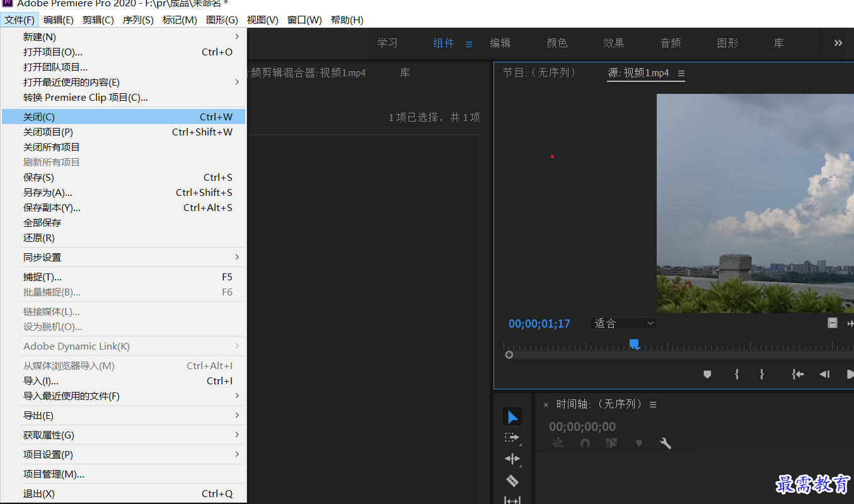The image size is (854, 504).
Task: Select the Ripple Edit tool
Action: [512, 459]
